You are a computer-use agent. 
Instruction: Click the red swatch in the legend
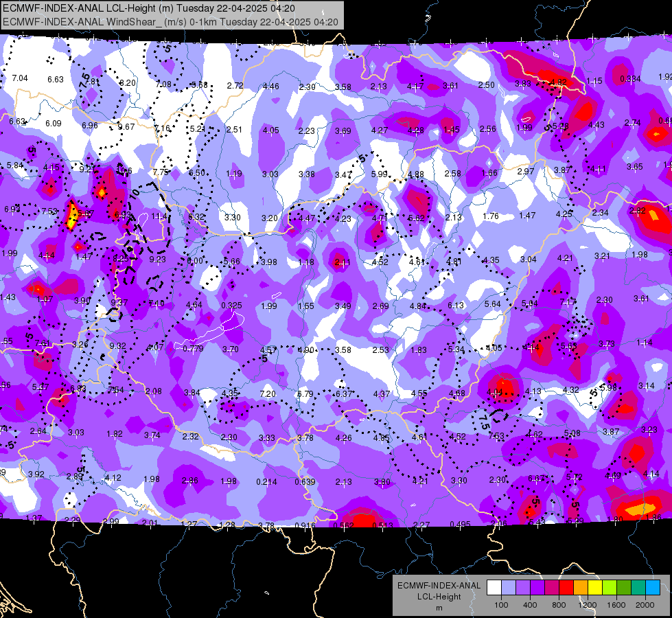[x=566, y=587]
